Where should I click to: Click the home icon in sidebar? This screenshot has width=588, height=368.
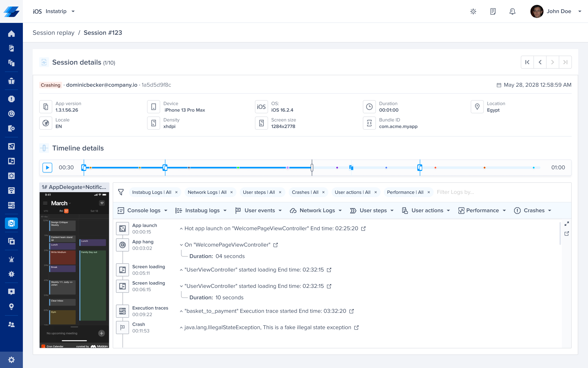pos(11,34)
